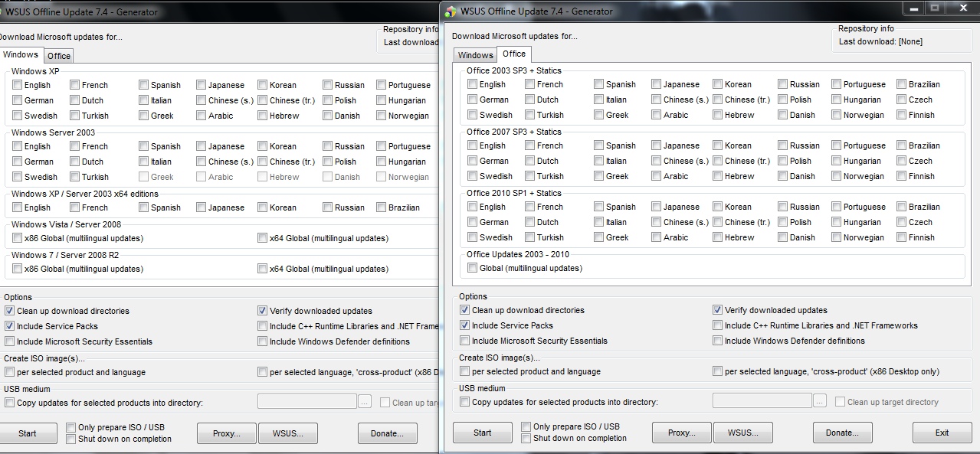Click Donate button in right window
This screenshot has width=980, height=454.
click(x=843, y=433)
